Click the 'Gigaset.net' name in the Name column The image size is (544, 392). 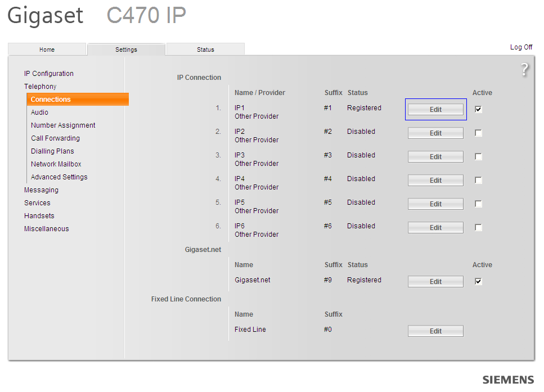point(252,280)
